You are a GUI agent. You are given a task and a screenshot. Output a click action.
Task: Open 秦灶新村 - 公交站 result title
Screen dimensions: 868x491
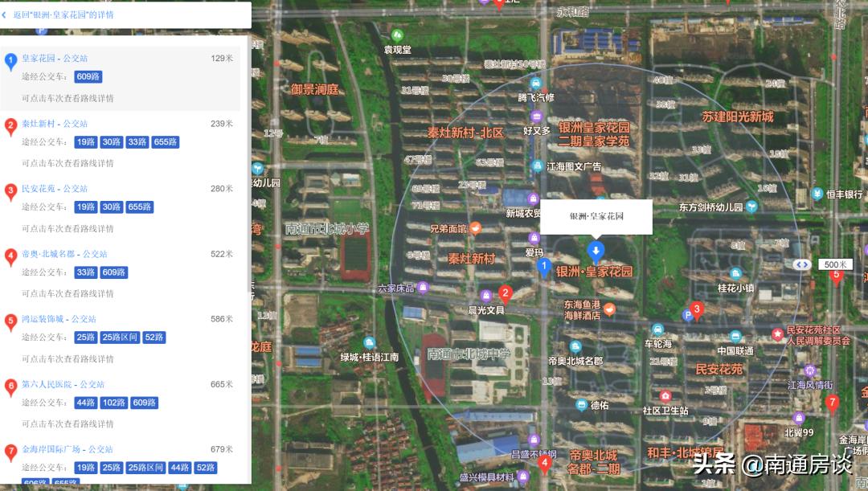coord(55,124)
